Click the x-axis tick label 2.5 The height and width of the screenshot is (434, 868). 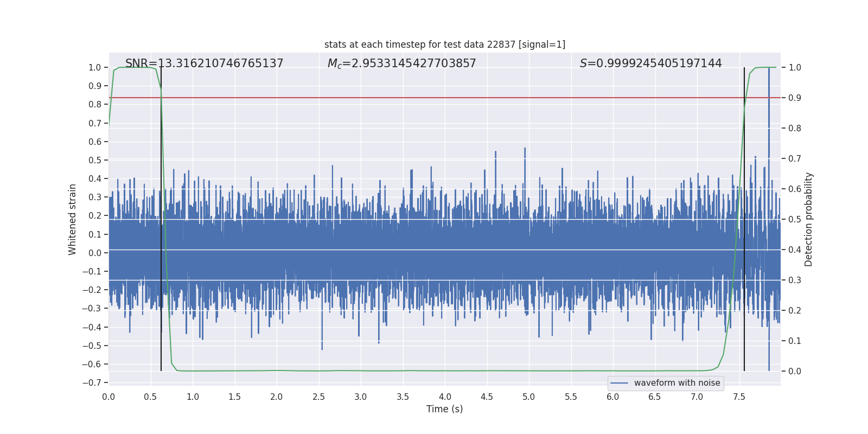(x=318, y=397)
